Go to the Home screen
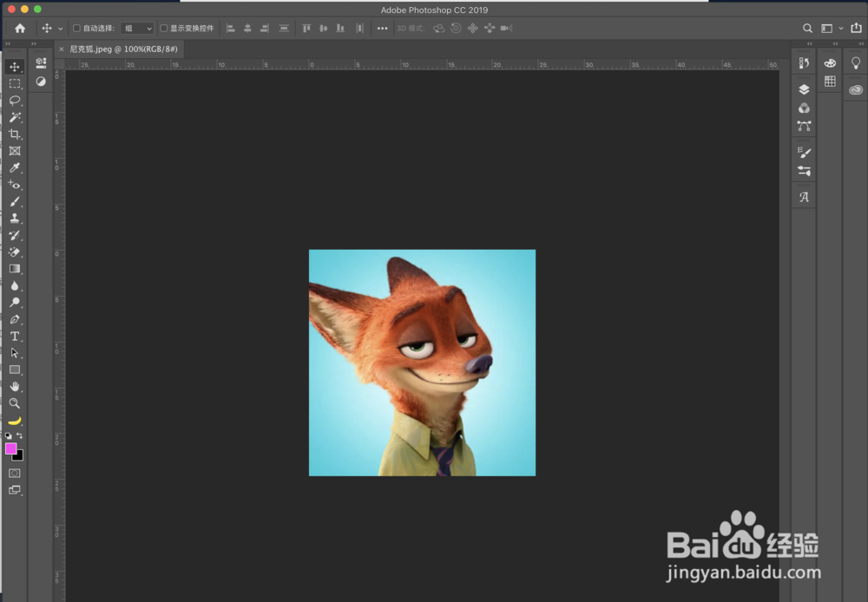This screenshot has width=868, height=602. [x=20, y=29]
